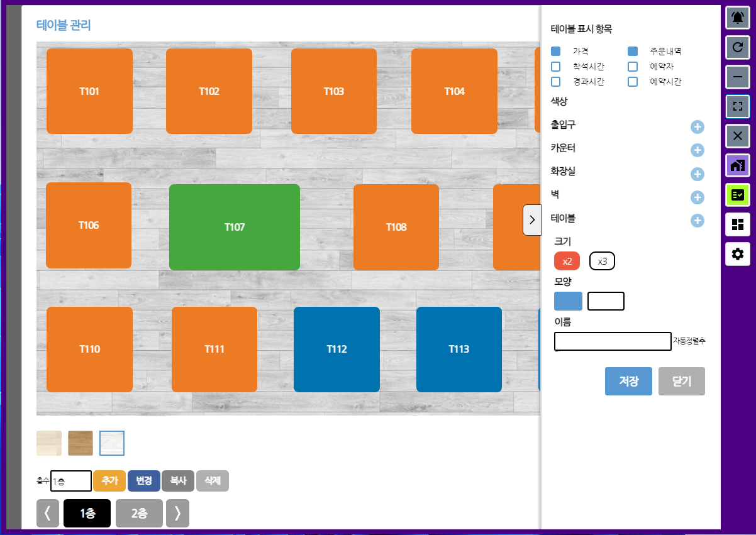Add an entrance with 출입구 plus icon
The height and width of the screenshot is (535, 756).
pos(697,127)
